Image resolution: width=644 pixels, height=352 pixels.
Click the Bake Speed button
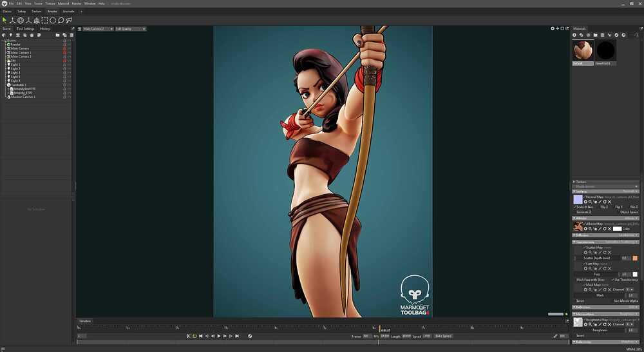point(443,336)
